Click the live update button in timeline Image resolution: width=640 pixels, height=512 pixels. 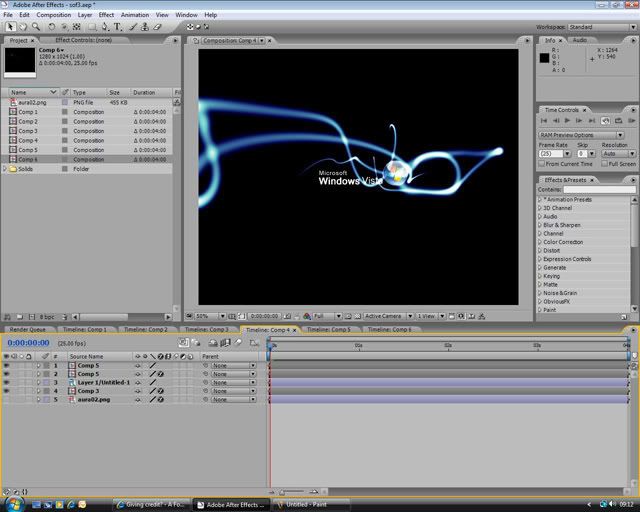[x=183, y=343]
